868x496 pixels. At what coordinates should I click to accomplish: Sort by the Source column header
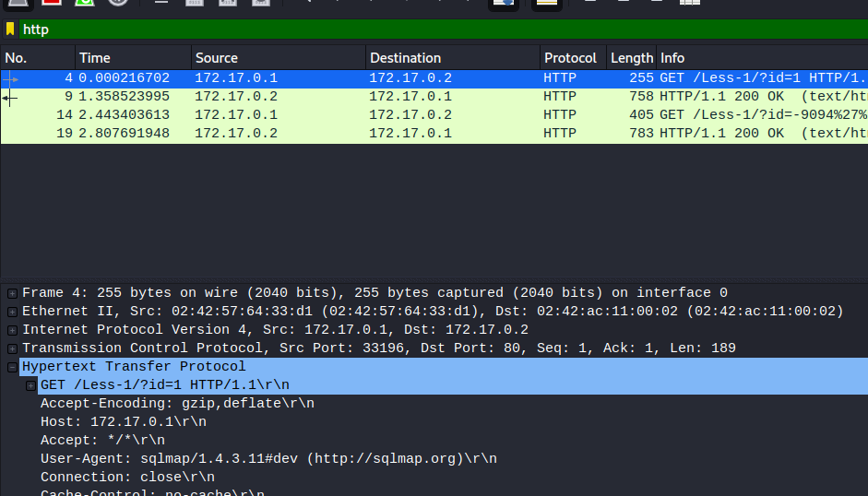(279, 58)
